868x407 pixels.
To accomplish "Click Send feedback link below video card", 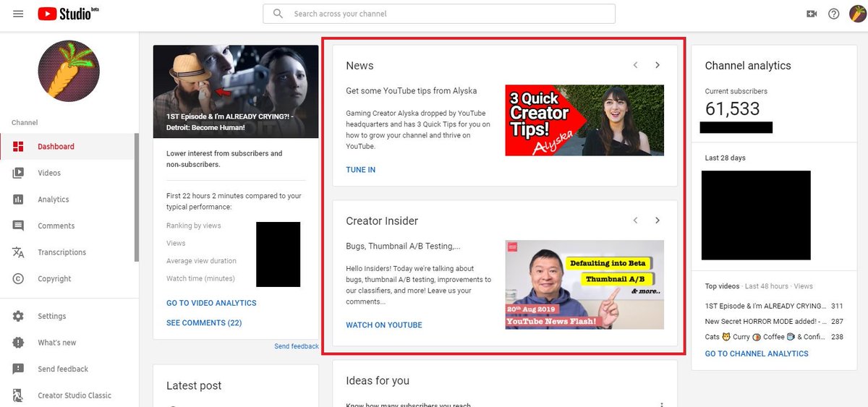I will point(297,346).
